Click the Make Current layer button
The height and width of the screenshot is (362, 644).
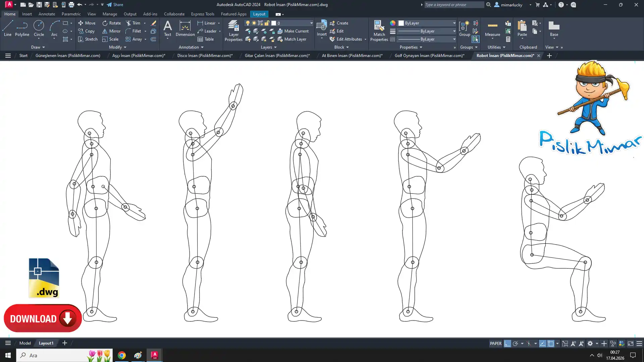292,31
